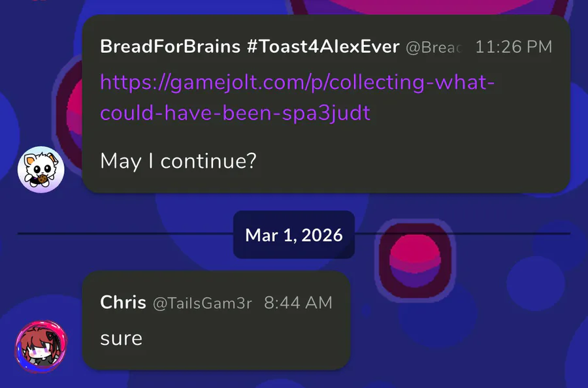
Task: Click the Chris display name
Action: coord(123,302)
